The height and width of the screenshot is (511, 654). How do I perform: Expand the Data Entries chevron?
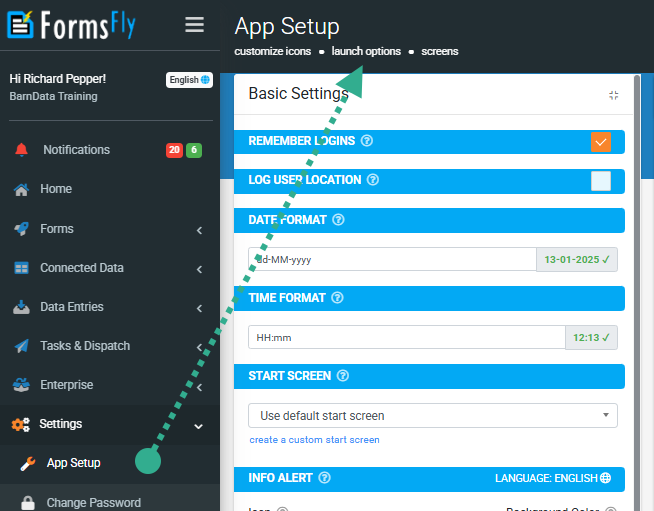199,308
